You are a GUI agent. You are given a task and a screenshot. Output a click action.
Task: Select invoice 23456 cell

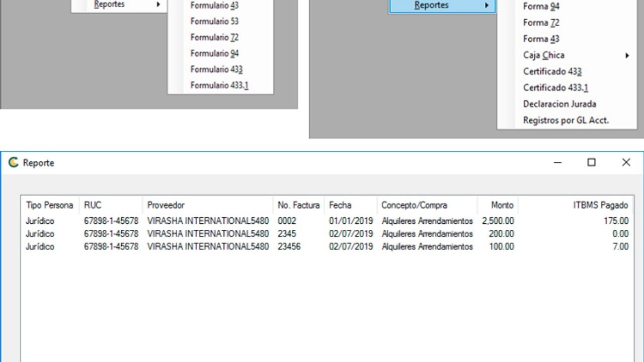[289, 247]
